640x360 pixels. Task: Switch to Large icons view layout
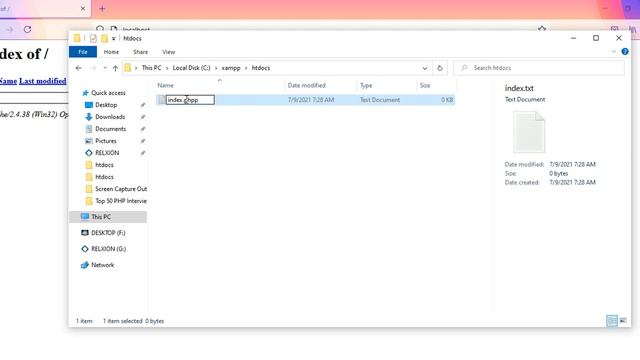pos(623,321)
